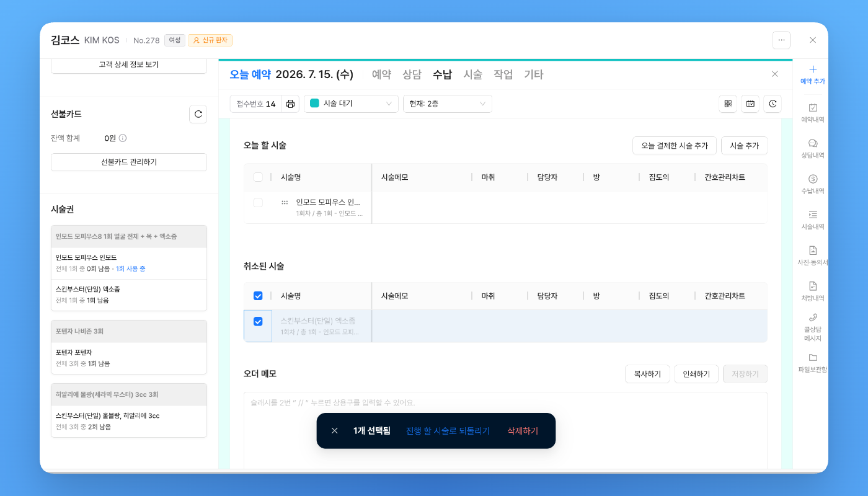Image resolution: width=868 pixels, height=496 pixels.
Task: Click patient number No.278
Action: (x=146, y=40)
